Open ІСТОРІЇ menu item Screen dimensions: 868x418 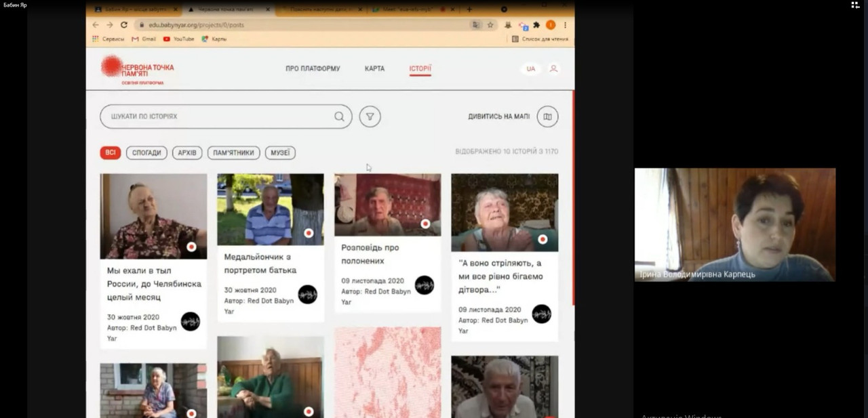[420, 68]
